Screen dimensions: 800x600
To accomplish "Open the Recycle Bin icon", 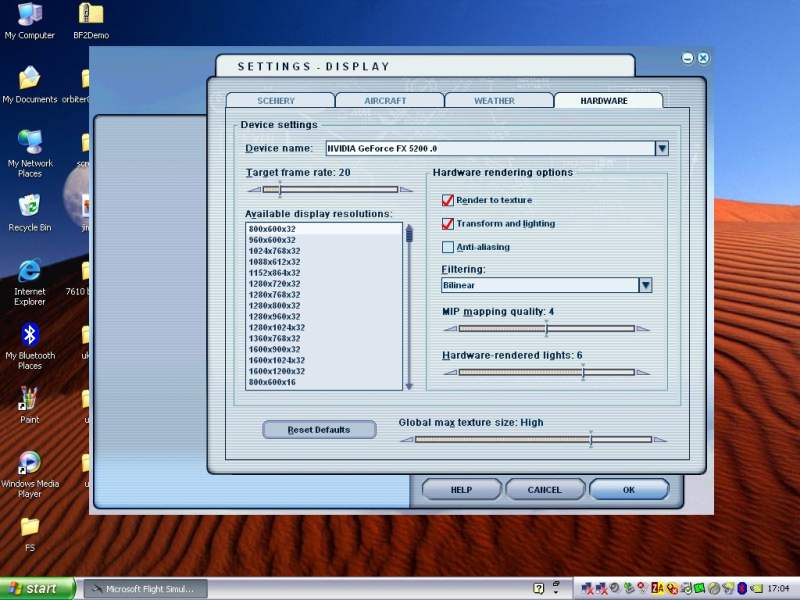I will pyautogui.click(x=29, y=206).
